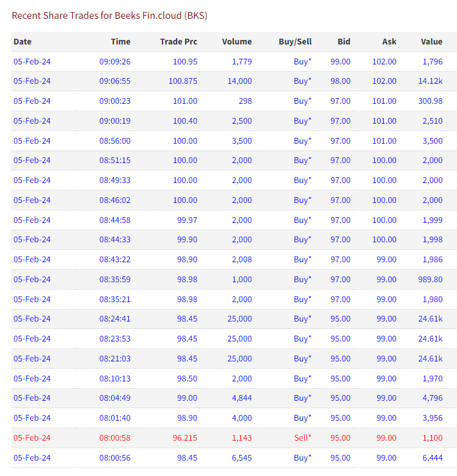Click the time 09:09:26
Screen dimensions: 457x476
coord(115,62)
